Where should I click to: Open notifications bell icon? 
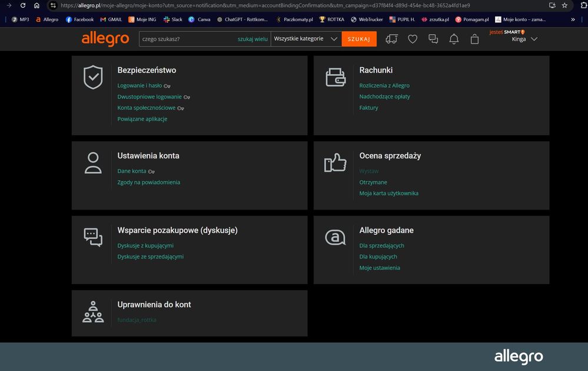click(454, 39)
